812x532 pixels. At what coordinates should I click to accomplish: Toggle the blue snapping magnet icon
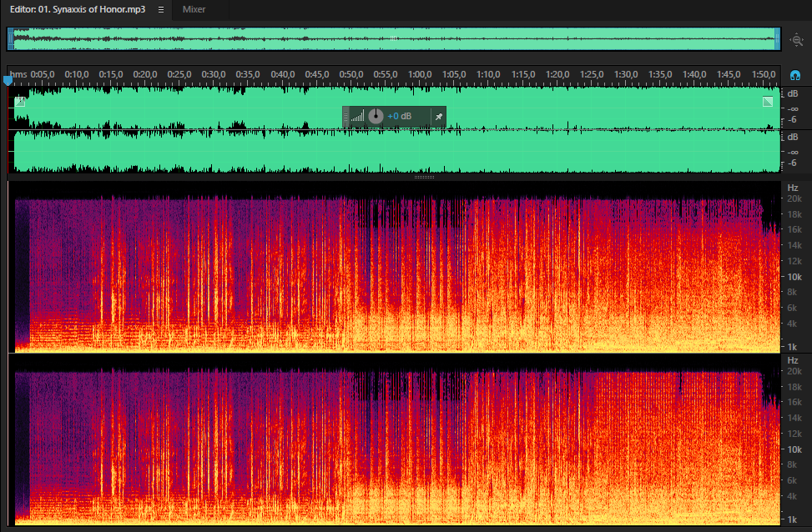pos(795,76)
